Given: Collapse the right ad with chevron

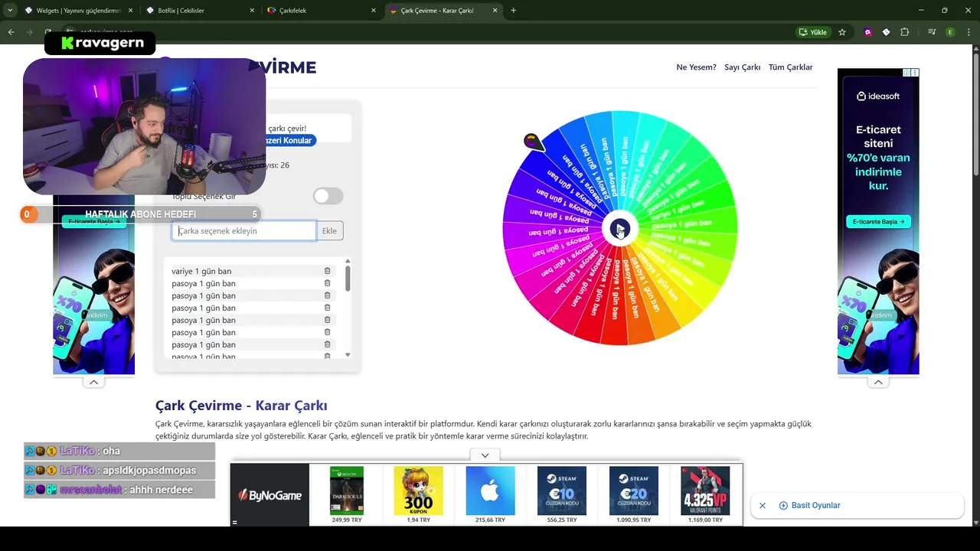Looking at the screenshot, I should (878, 382).
